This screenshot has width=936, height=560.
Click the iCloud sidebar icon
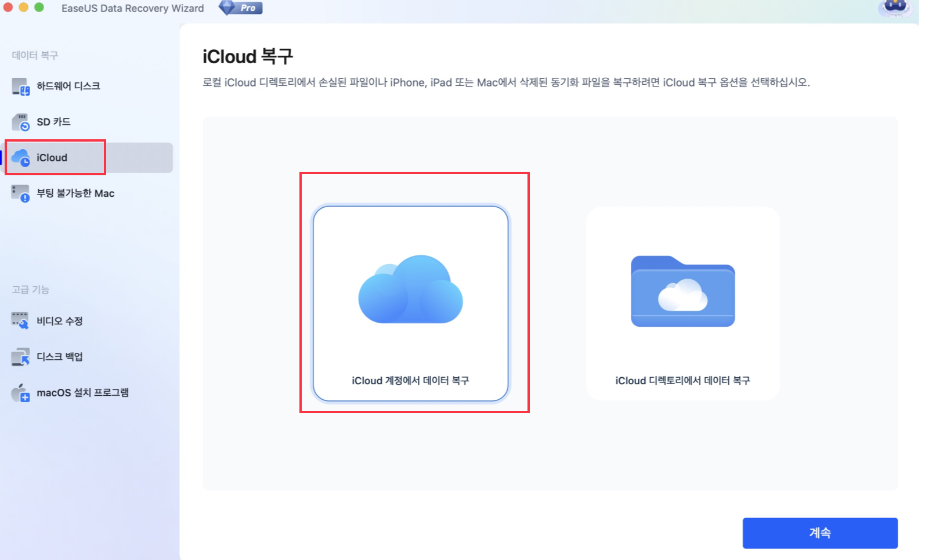tap(23, 157)
